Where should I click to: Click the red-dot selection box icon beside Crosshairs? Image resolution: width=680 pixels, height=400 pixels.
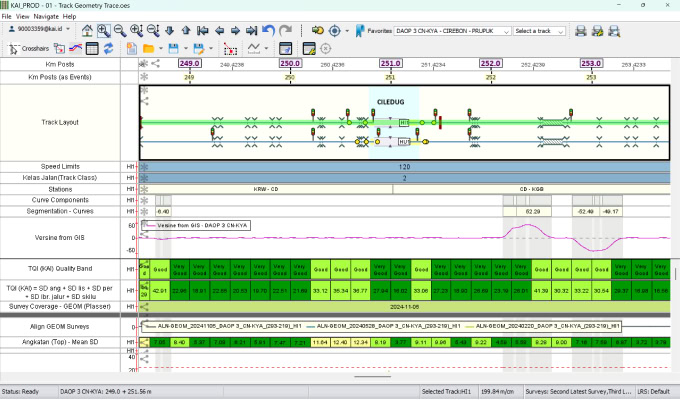click(x=59, y=49)
